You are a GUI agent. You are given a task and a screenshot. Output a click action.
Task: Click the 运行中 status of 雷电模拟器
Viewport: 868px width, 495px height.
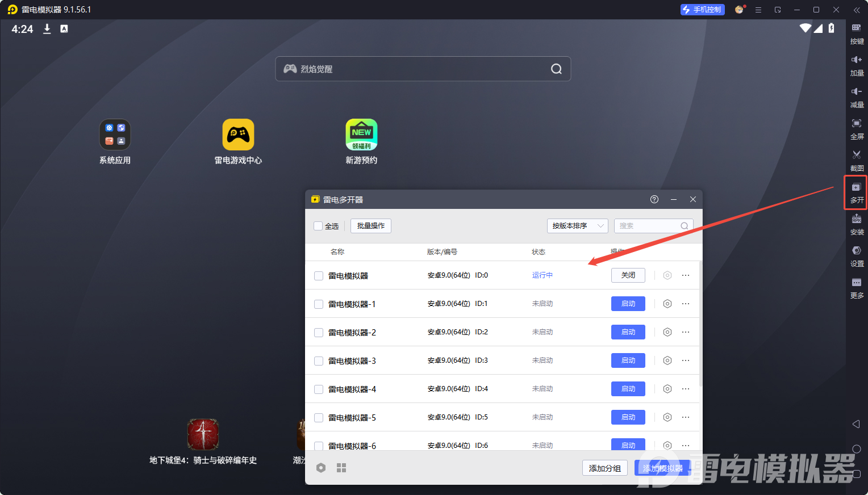tap(542, 275)
